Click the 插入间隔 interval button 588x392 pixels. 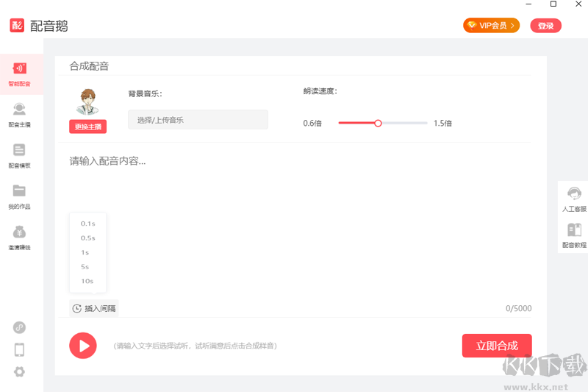click(x=94, y=308)
